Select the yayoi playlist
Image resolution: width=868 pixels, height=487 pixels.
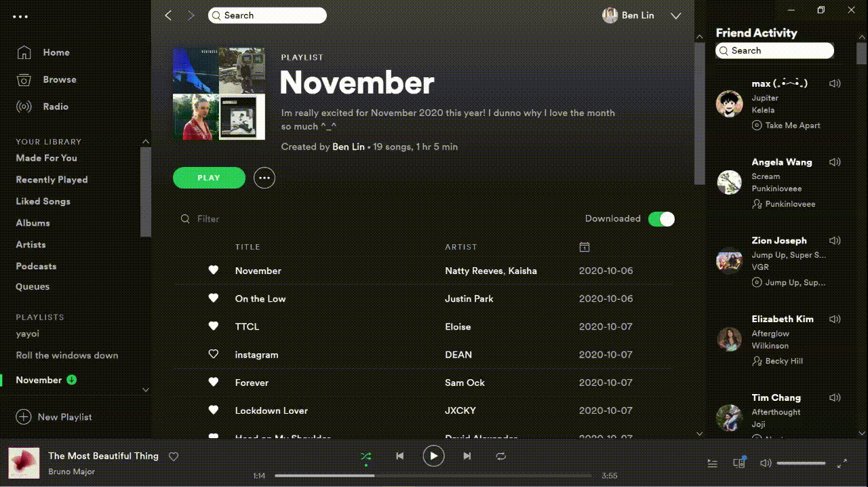(28, 334)
